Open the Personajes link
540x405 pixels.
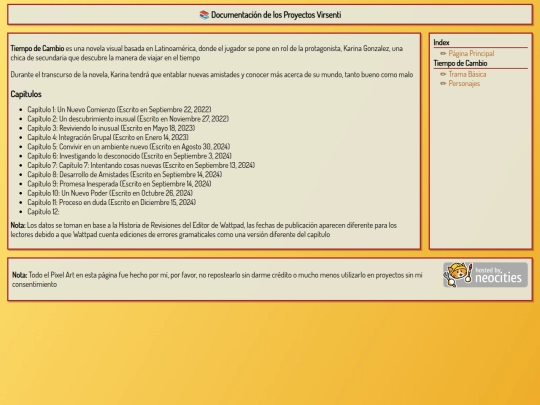click(x=464, y=83)
